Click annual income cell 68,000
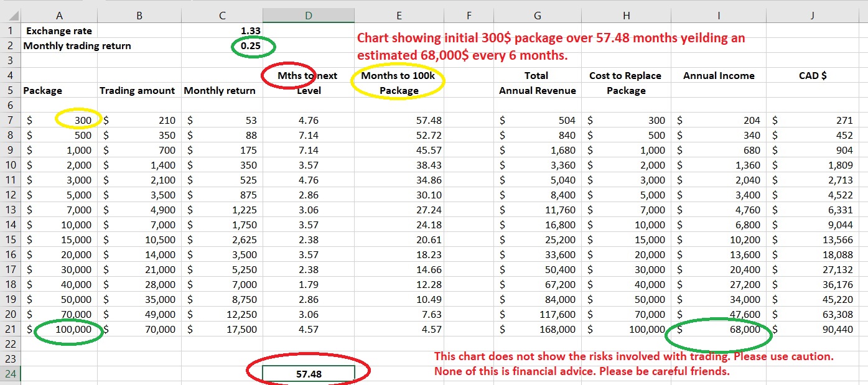This screenshot has height=385, width=868. (x=718, y=329)
